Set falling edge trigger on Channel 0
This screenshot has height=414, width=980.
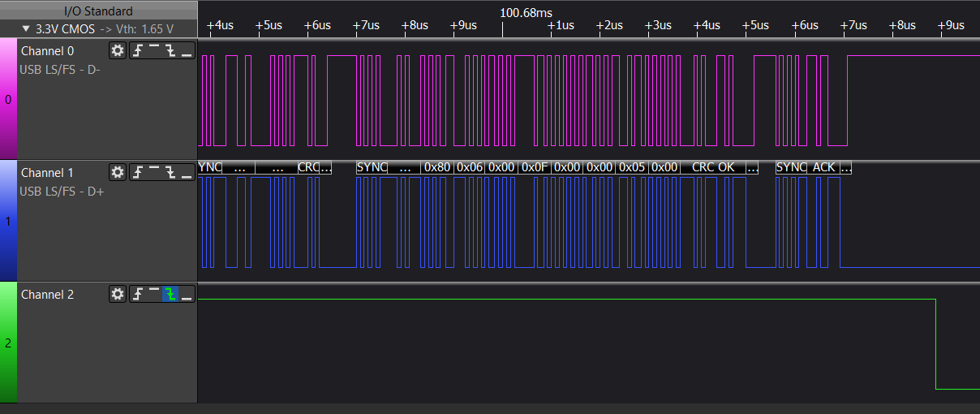click(170, 50)
